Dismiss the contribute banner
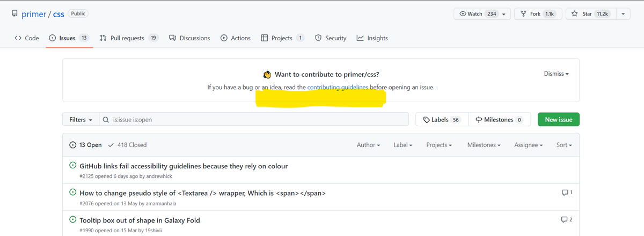 pyautogui.click(x=556, y=74)
